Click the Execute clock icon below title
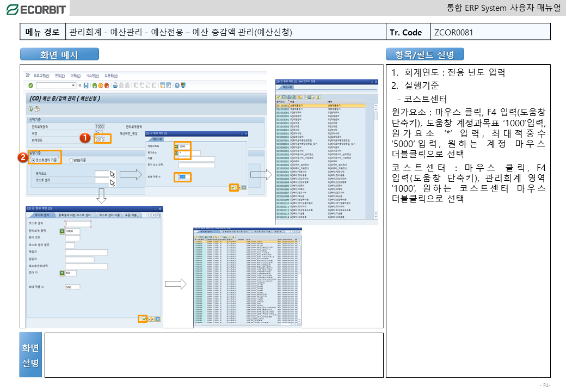 point(31,109)
